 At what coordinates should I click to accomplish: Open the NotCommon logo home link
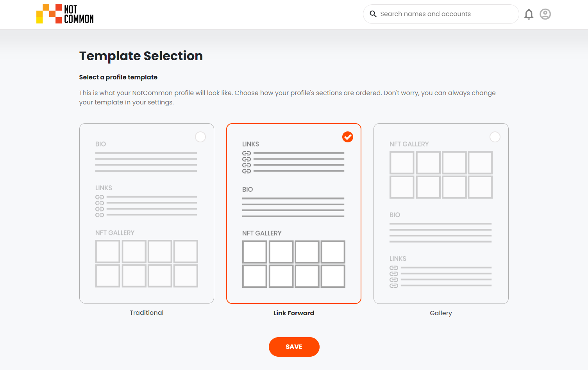pos(65,14)
